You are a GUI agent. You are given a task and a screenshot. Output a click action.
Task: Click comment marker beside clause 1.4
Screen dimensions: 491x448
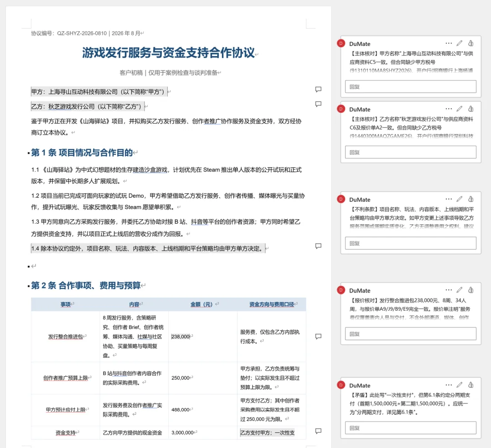(x=318, y=246)
